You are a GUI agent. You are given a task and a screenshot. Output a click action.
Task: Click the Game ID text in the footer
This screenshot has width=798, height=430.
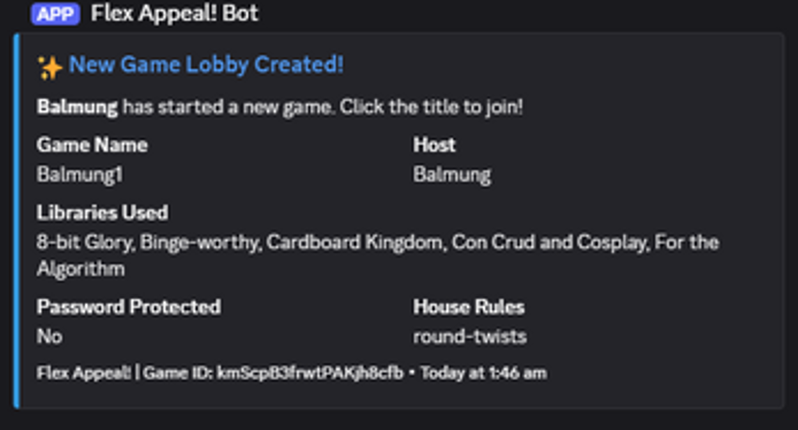(x=273, y=373)
